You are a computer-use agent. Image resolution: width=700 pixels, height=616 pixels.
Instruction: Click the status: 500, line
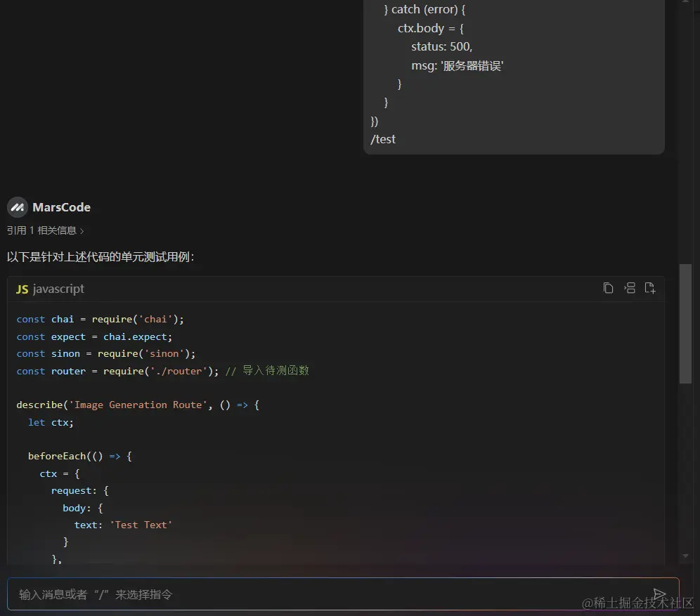coord(442,47)
